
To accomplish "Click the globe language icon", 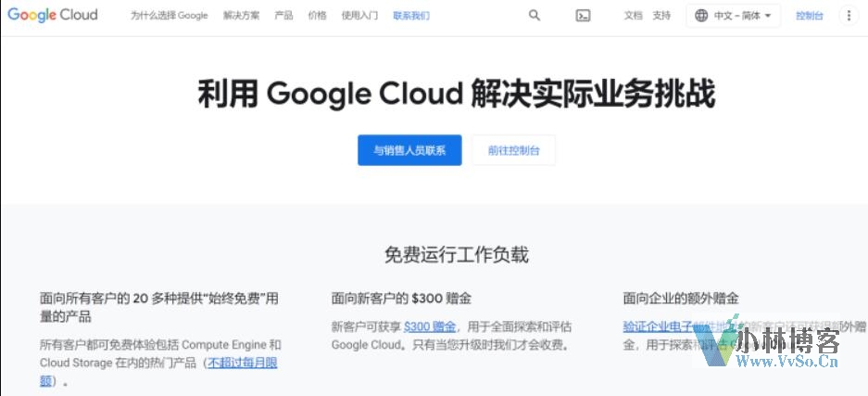I will click(x=701, y=16).
